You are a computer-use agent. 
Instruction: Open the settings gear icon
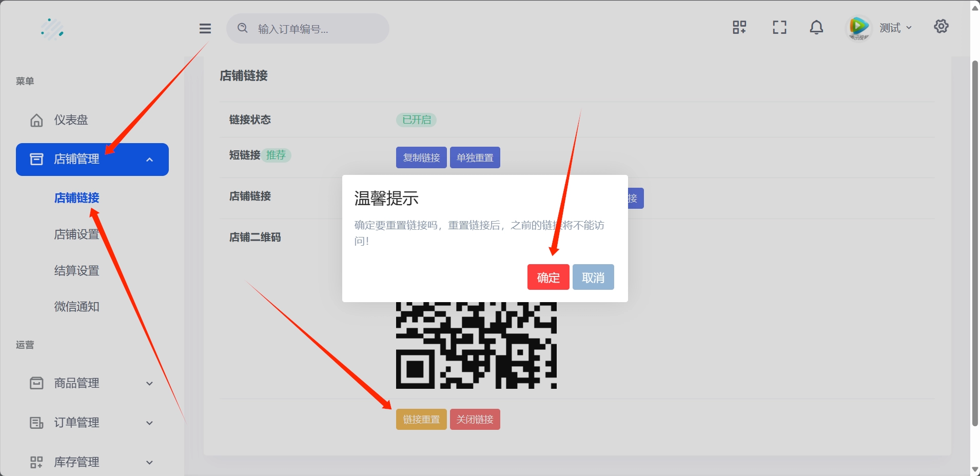(x=941, y=26)
